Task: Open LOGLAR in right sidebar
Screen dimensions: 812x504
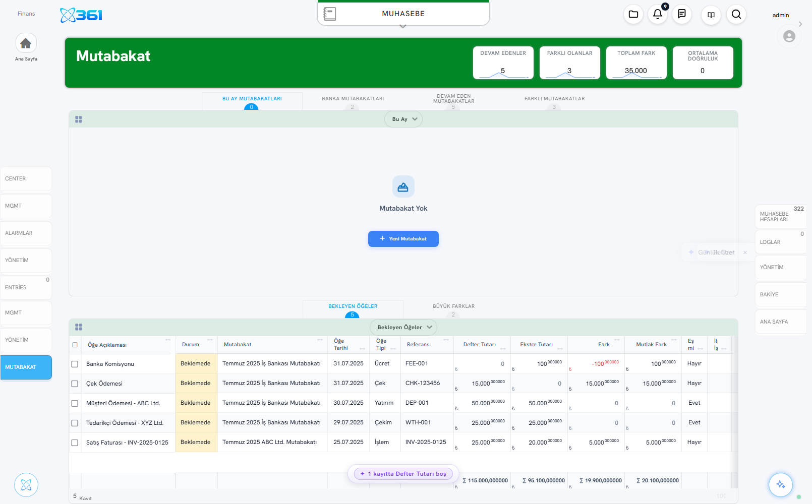Action: click(781, 242)
